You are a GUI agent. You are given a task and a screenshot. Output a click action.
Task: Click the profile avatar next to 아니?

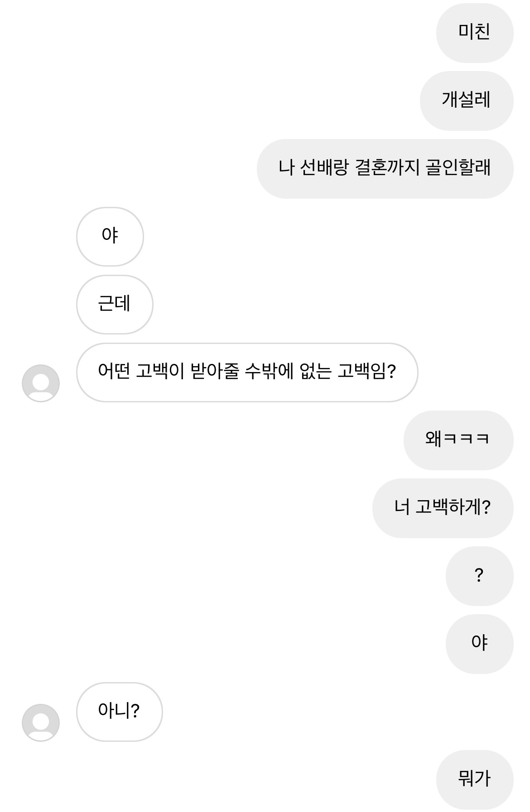click(x=41, y=722)
